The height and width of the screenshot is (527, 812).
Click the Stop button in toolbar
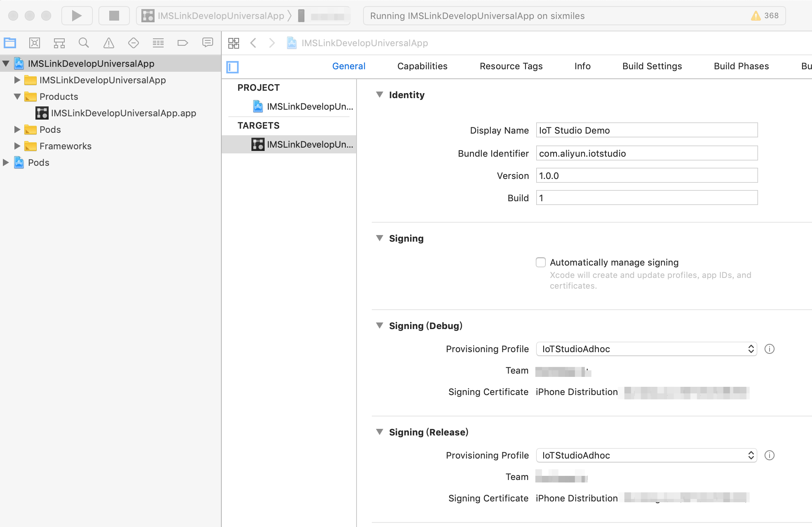(114, 16)
